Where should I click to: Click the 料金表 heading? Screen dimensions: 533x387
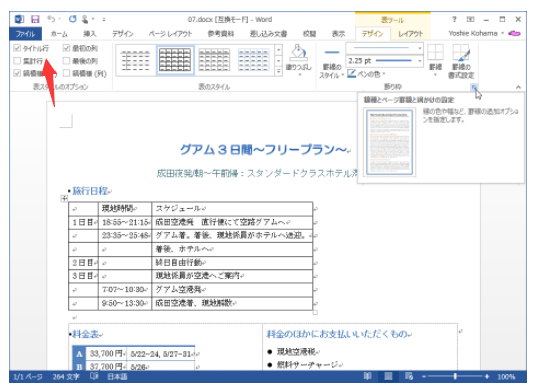tap(85, 335)
